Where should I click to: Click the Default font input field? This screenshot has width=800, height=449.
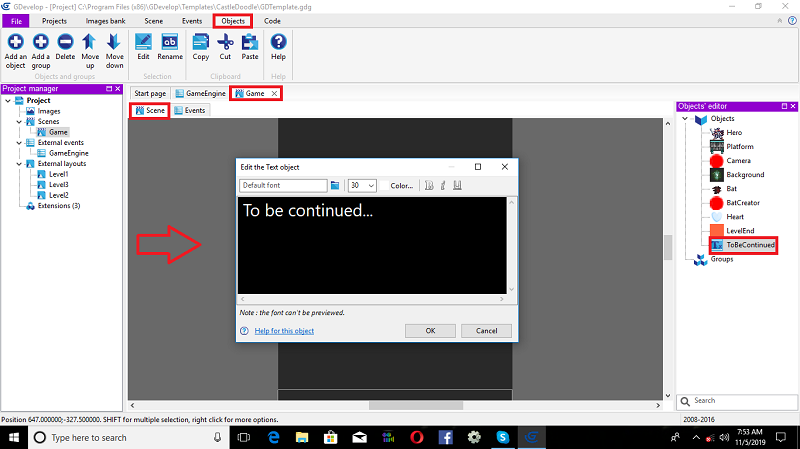(283, 185)
